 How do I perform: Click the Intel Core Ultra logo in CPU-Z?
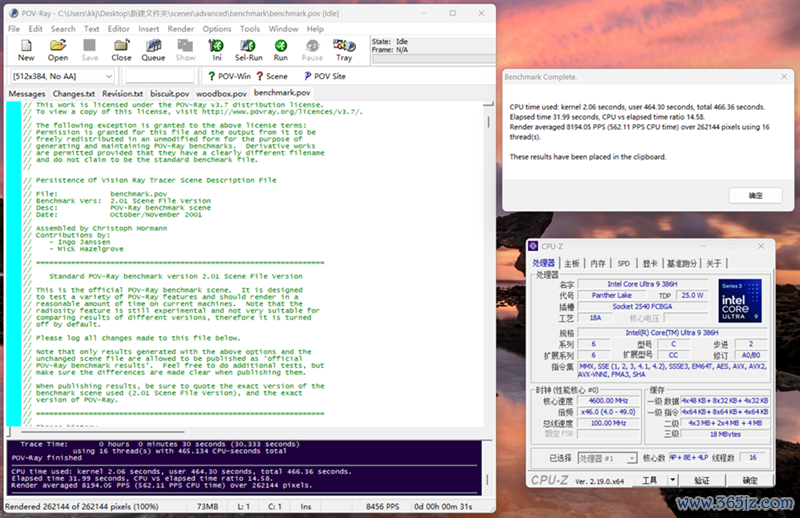tap(740, 301)
